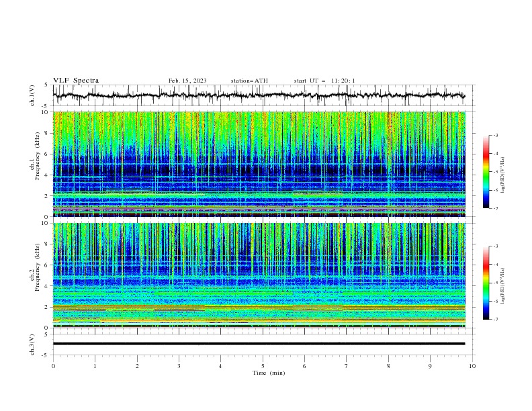Viewport: 532px width, 411px height.
Task: Click the time axis tick label "4"
Action: pyautogui.click(x=220, y=366)
